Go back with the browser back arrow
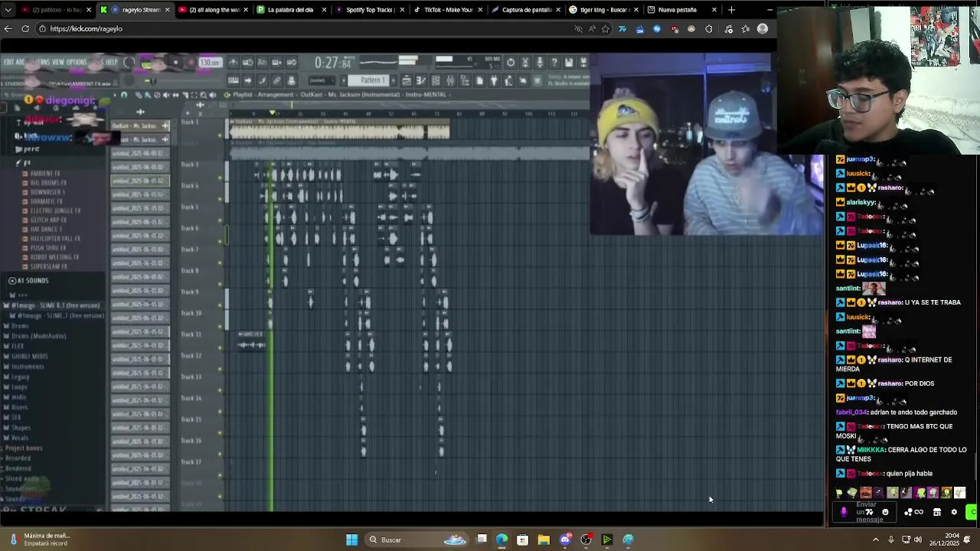980x551 pixels. click(8, 29)
